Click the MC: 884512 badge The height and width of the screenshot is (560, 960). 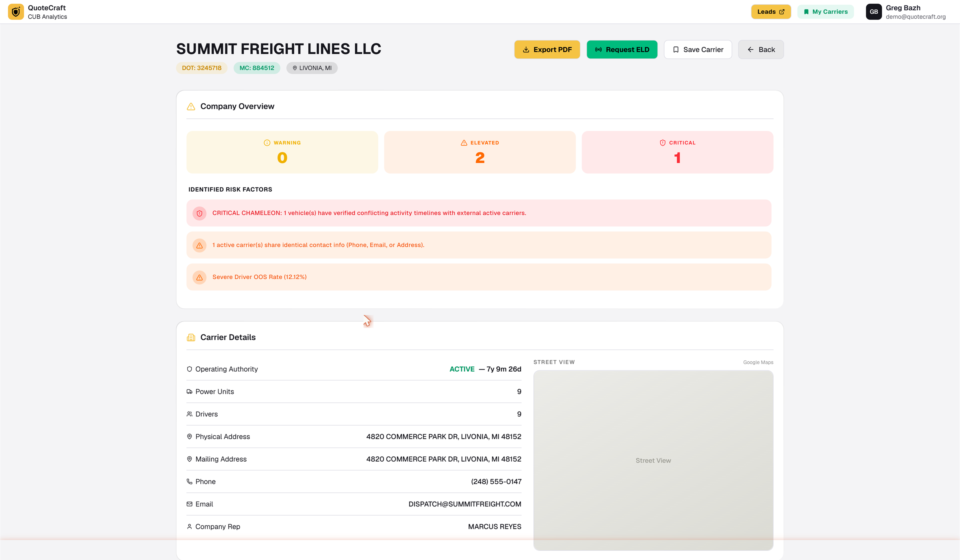click(257, 68)
